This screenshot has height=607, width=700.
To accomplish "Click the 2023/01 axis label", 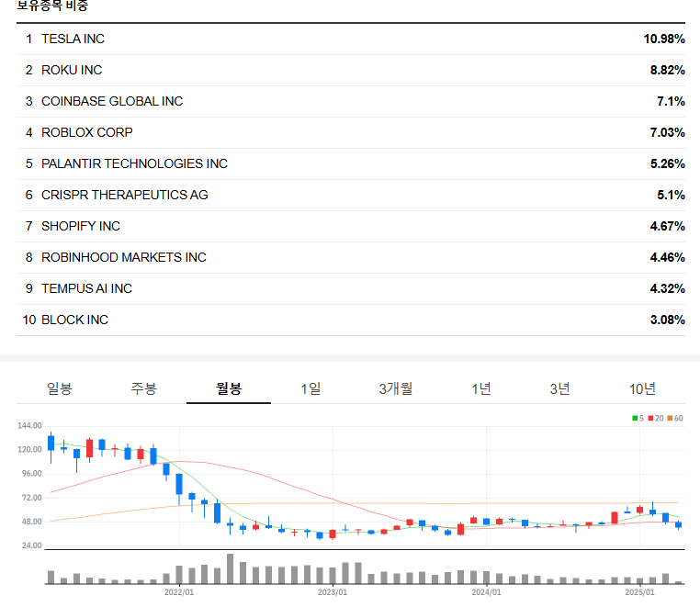I will pyautogui.click(x=333, y=592).
